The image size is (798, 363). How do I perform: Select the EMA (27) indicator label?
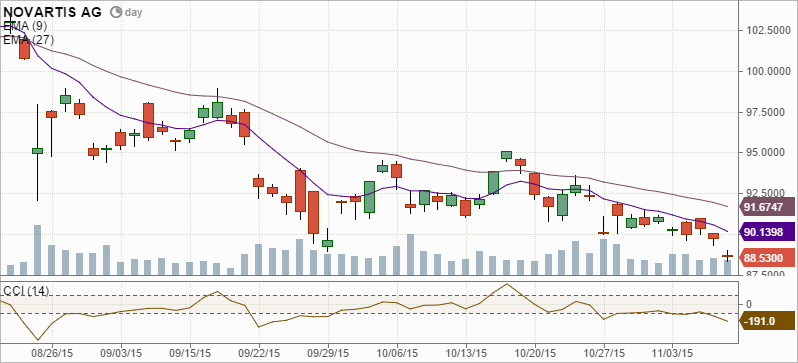[28, 40]
